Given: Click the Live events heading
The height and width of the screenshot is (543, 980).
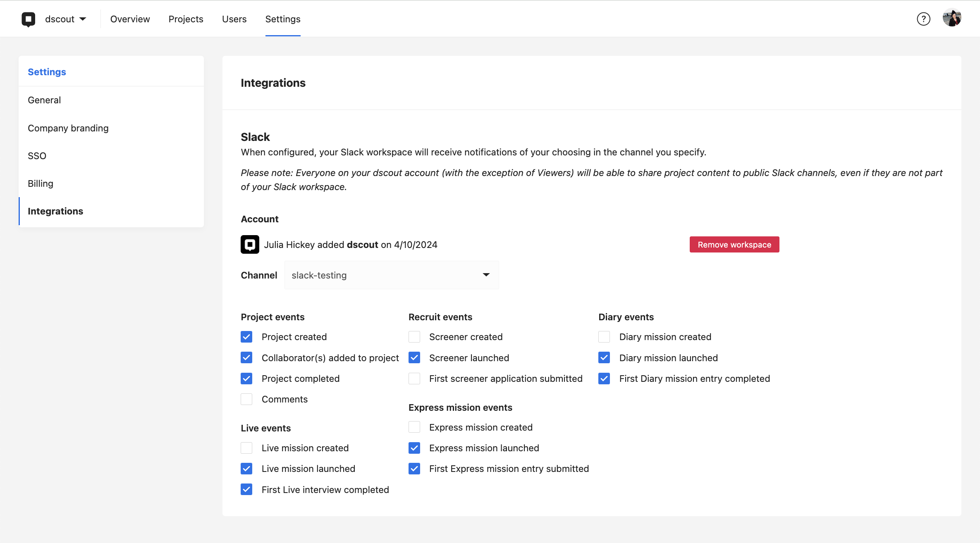Looking at the screenshot, I should click(266, 428).
